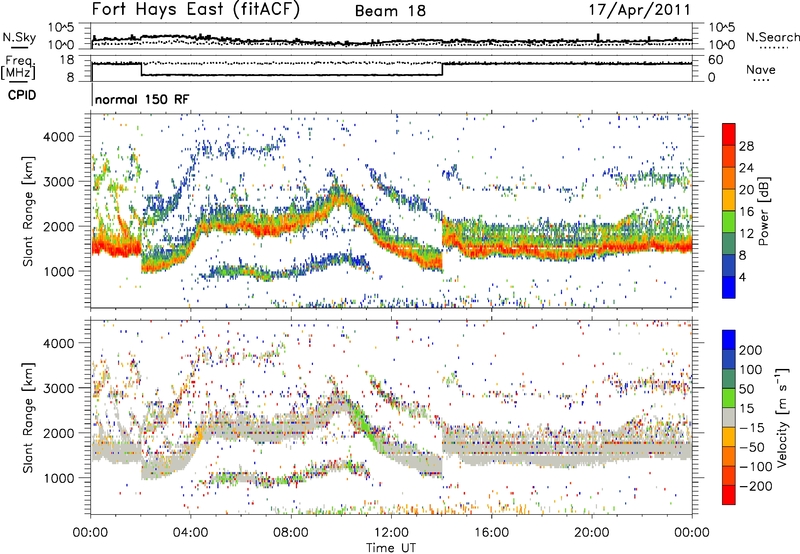Click the '20:00' time tick label
Screen dimensions: 800x554
tap(591, 533)
